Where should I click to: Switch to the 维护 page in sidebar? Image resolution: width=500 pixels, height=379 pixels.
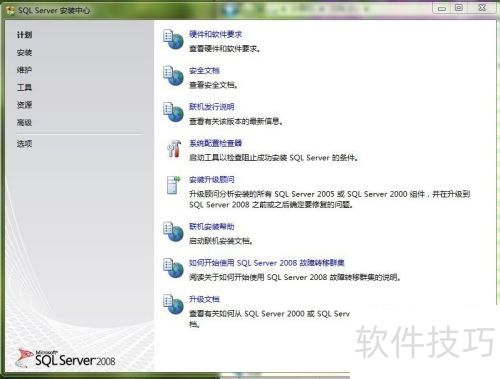pos(24,70)
